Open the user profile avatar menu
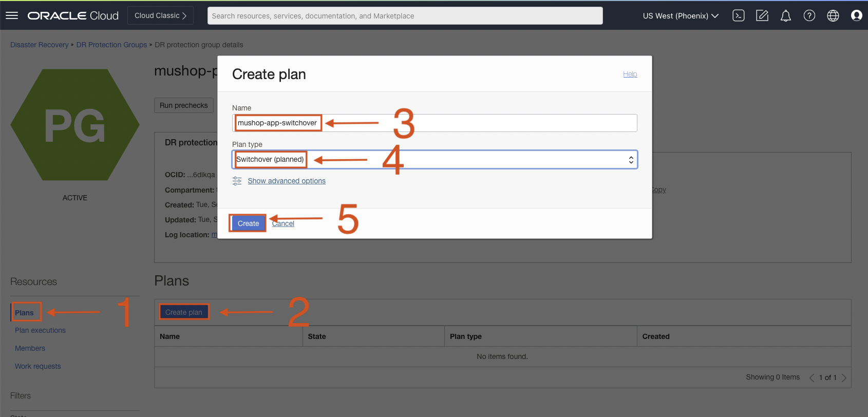The height and width of the screenshot is (417, 868). pos(856,16)
